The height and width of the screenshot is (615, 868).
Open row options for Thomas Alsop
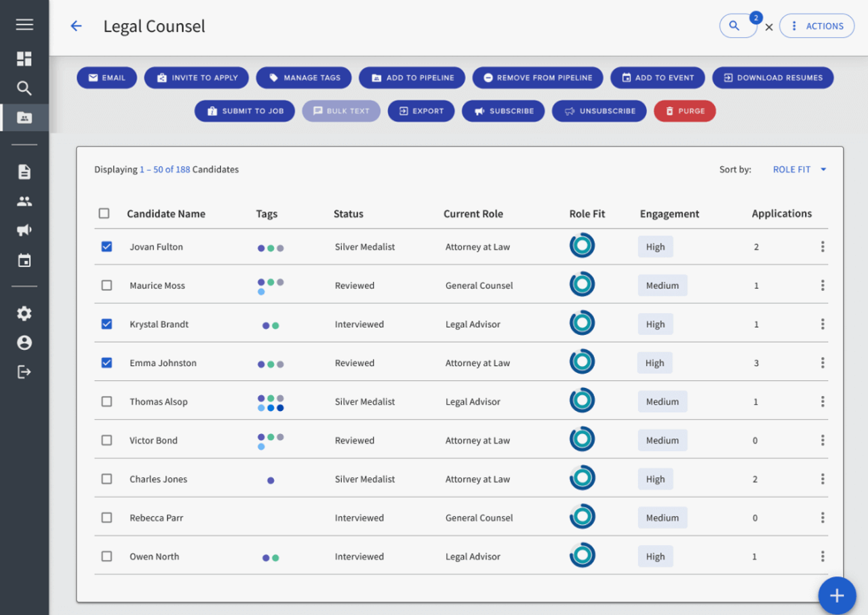pos(823,401)
